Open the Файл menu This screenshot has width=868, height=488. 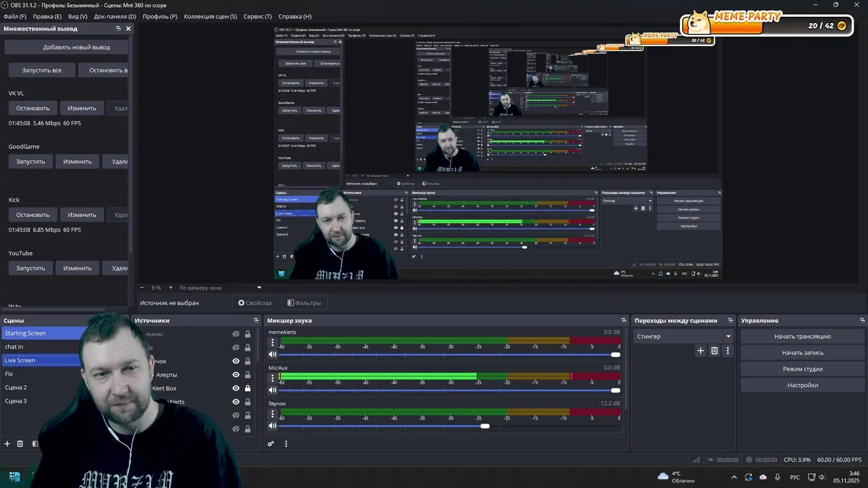point(15,16)
